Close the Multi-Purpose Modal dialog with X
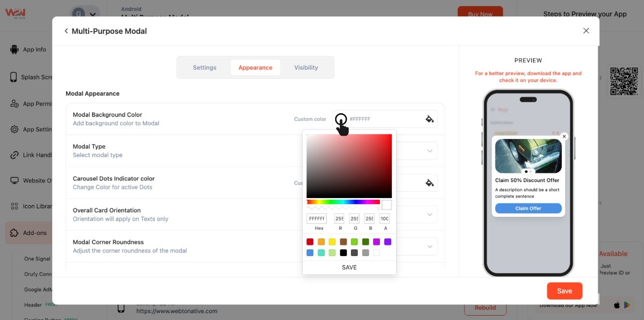 click(586, 31)
